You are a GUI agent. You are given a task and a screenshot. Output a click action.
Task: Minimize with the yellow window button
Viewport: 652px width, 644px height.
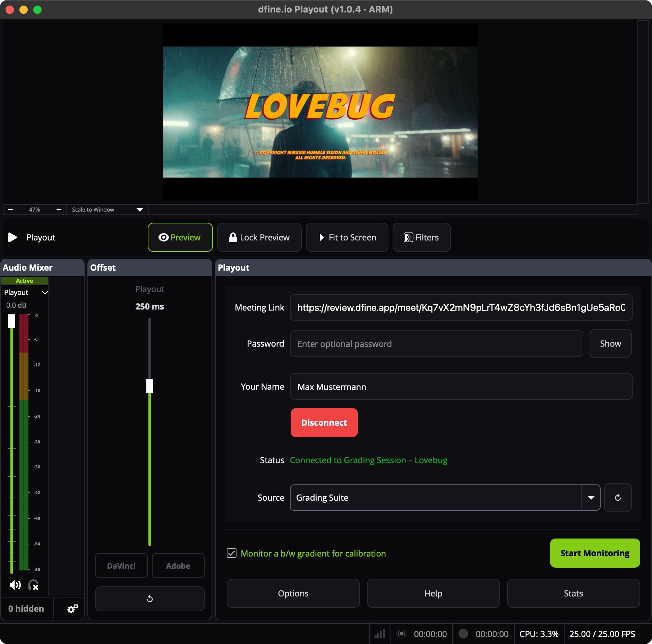(24, 10)
